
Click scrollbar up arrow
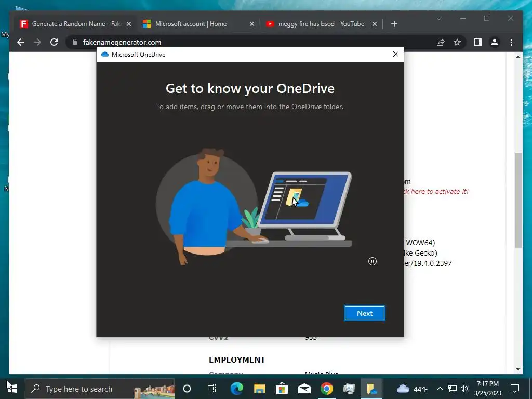tap(518, 57)
